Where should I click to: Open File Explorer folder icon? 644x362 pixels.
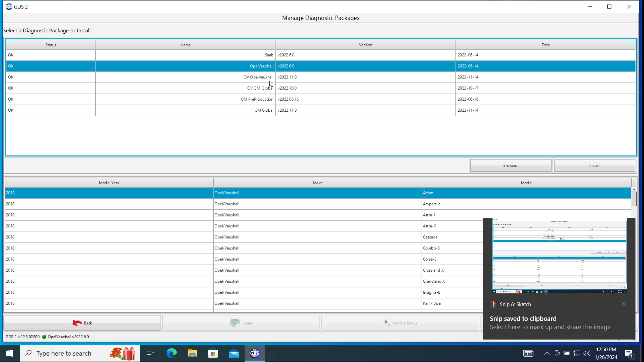[192, 353]
